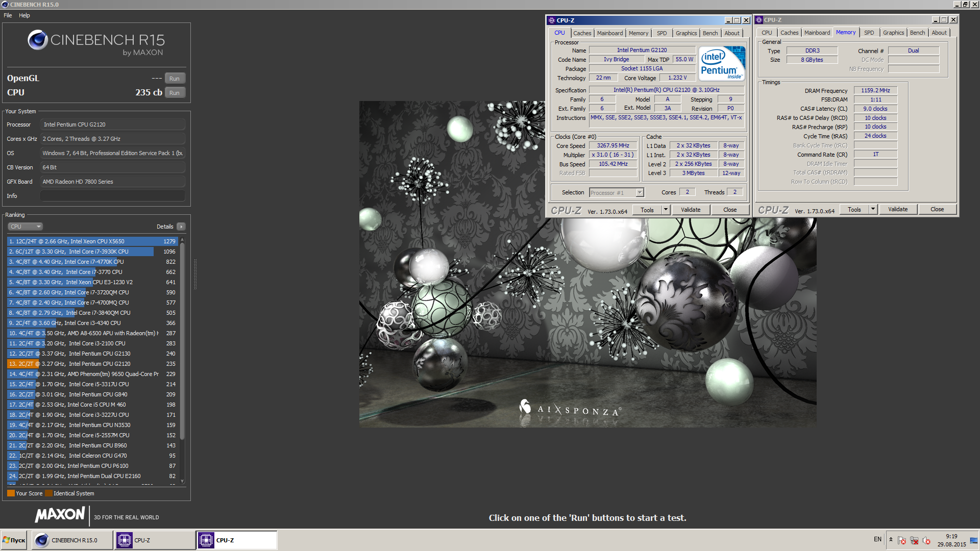Click Close in the CPU-Z Memory window
Screen dimensions: 980x551
click(x=937, y=209)
